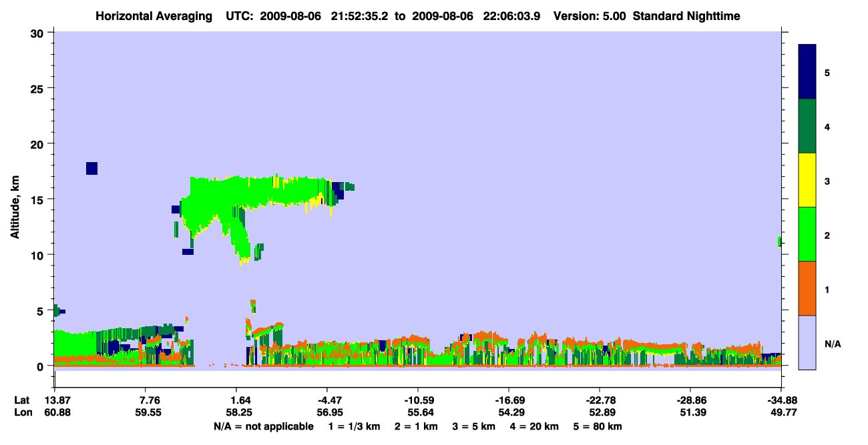Click the lavender N/A color bar segment

pos(807,342)
